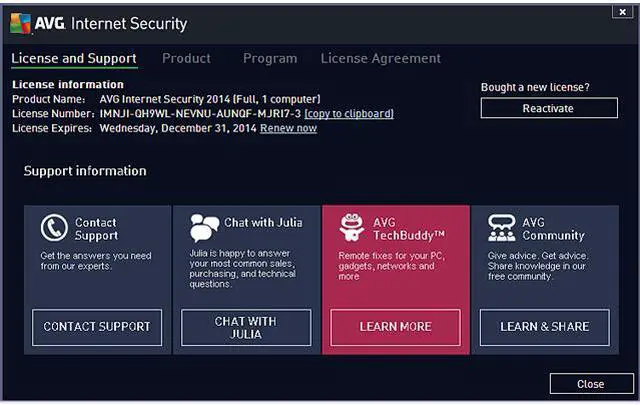This screenshot has height=405, width=640.
Task: Start a chat via CHAT WITH JULIA button
Action: tap(246, 327)
